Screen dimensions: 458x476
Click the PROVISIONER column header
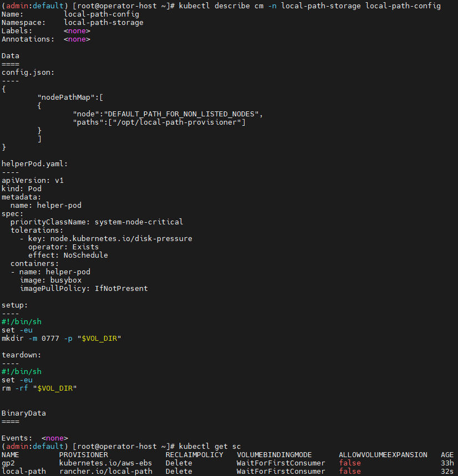[84, 455]
